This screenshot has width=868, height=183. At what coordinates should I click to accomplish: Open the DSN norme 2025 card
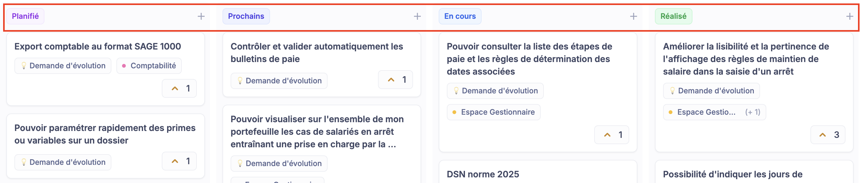483,174
